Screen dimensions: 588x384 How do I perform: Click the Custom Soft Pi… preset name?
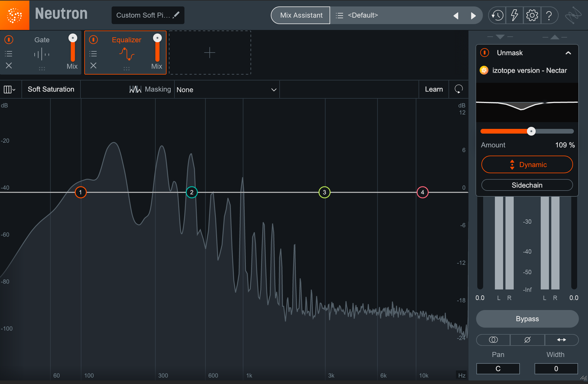coord(143,15)
